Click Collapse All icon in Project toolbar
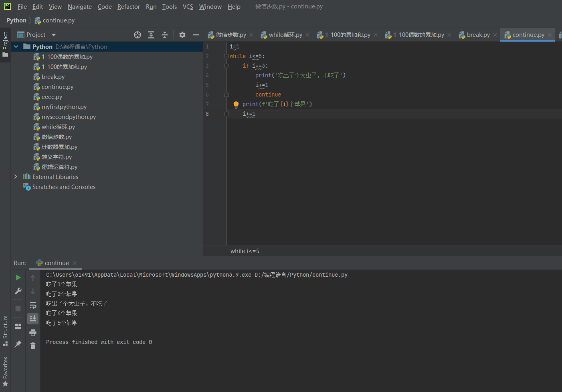The image size is (562, 392). click(x=165, y=35)
